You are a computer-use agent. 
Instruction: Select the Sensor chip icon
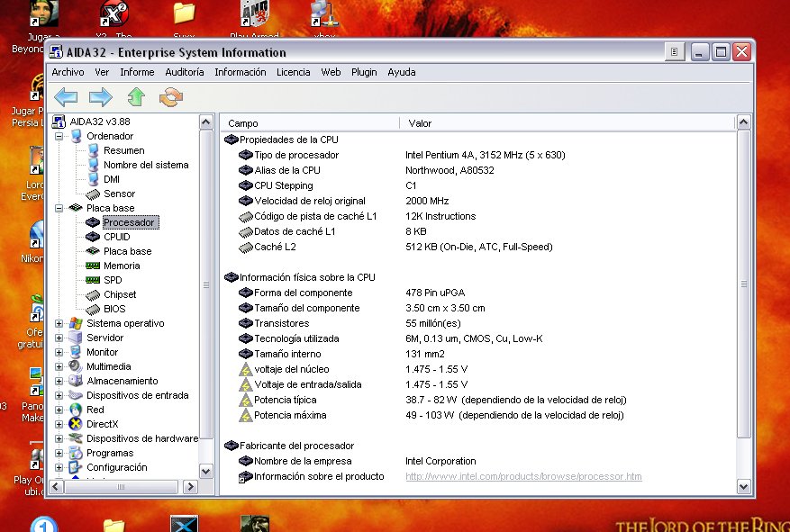point(93,194)
